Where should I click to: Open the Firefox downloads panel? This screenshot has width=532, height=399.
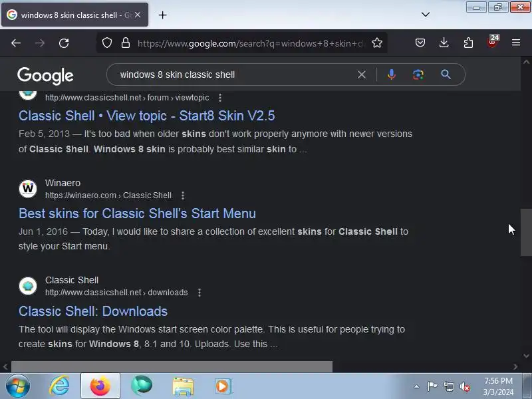(x=444, y=43)
